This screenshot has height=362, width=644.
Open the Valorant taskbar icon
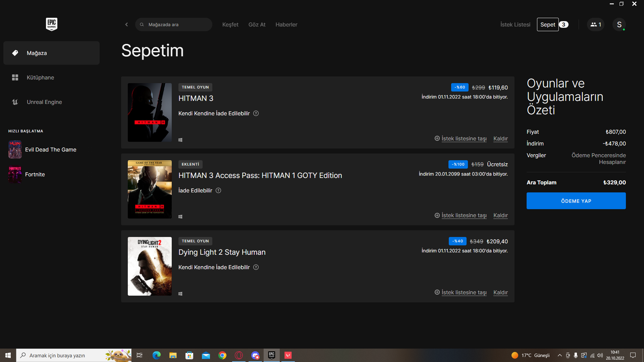point(288,355)
